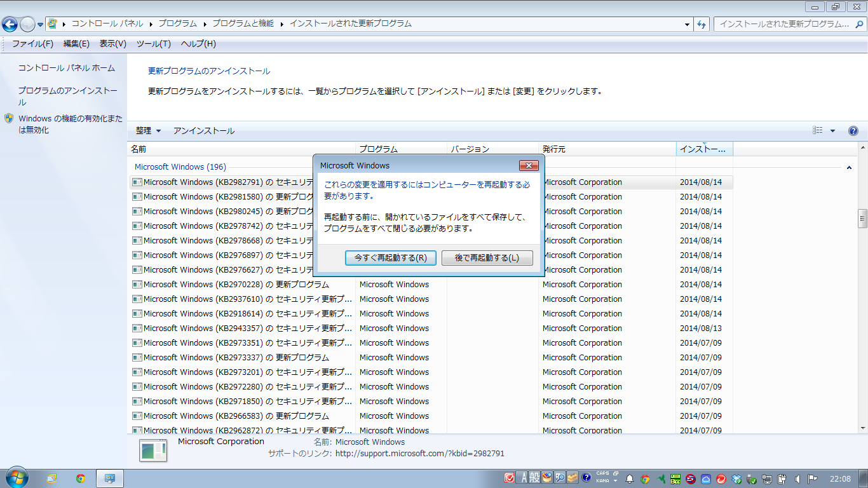This screenshot has width=868, height=488.
Task: Click the green Bcc tray icon
Action: (675, 479)
